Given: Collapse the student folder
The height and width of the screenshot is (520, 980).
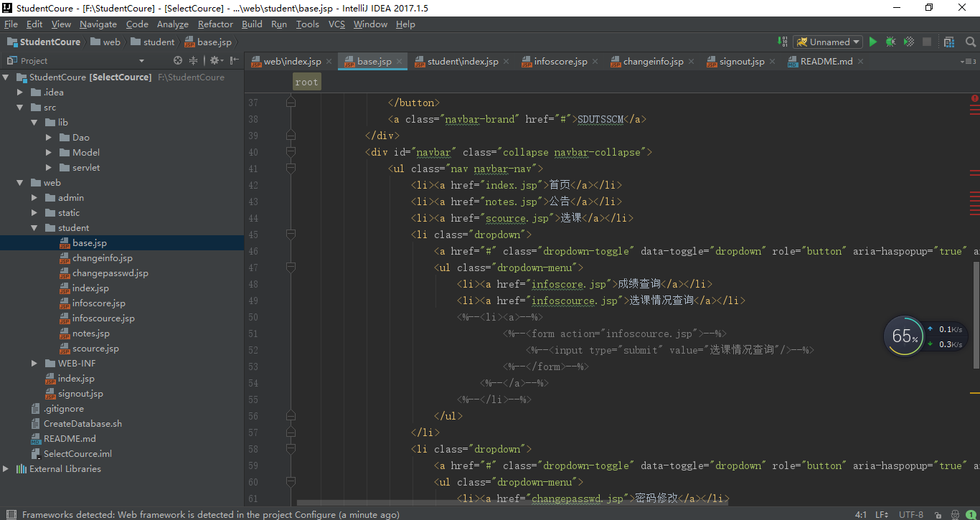Looking at the screenshot, I should coord(34,227).
